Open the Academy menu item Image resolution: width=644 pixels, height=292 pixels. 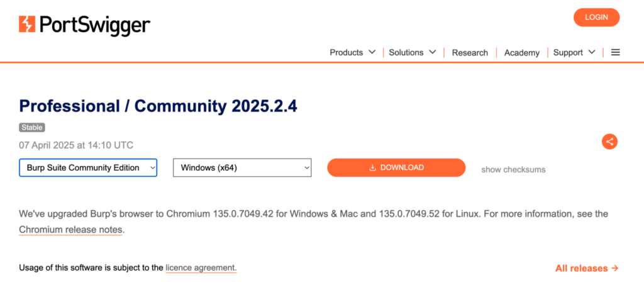[522, 53]
